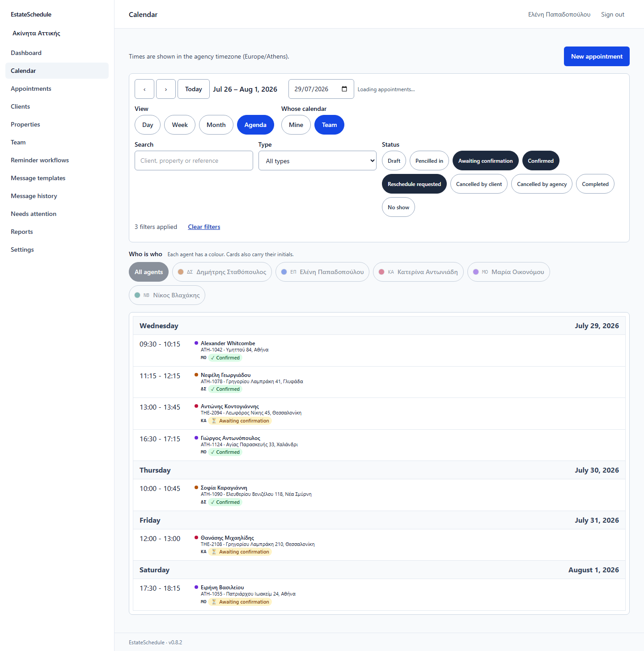644x651 pixels.
Task: Enable Cancelled by agency status filter
Action: click(x=542, y=184)
